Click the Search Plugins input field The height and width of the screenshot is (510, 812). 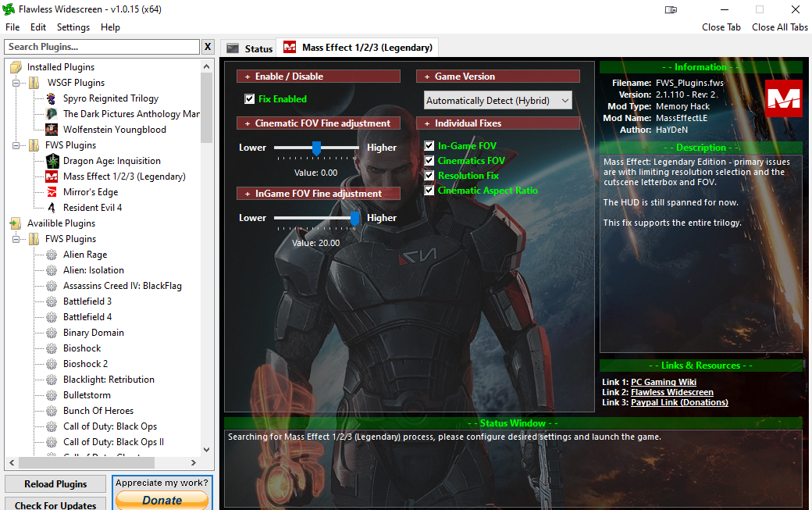[x=102, y=47]
